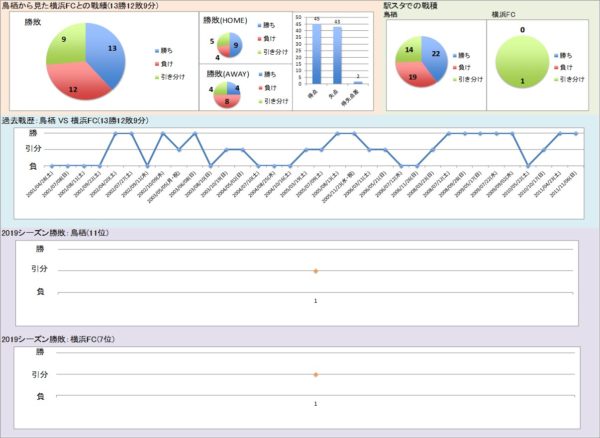This screenshot has width=600, height=438.
Task: Click 勝ち legend entry of main 勝敗 chart
Action: (164, 50)
